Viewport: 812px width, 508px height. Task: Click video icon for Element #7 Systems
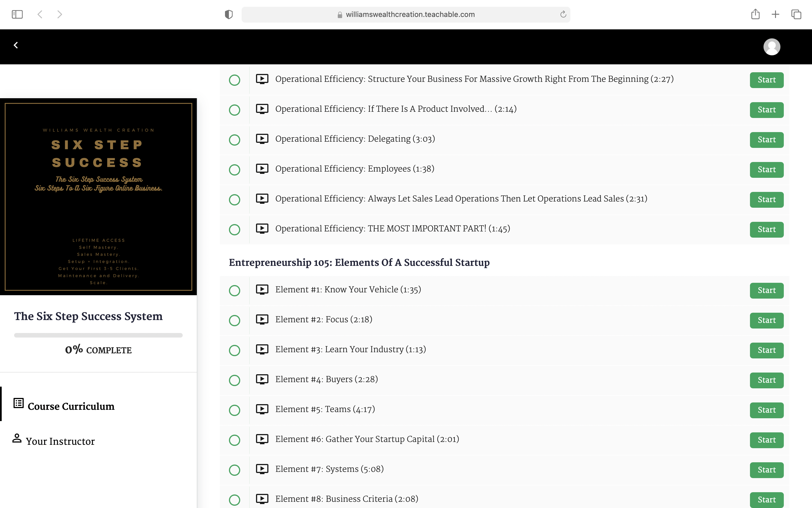[262, 469]
